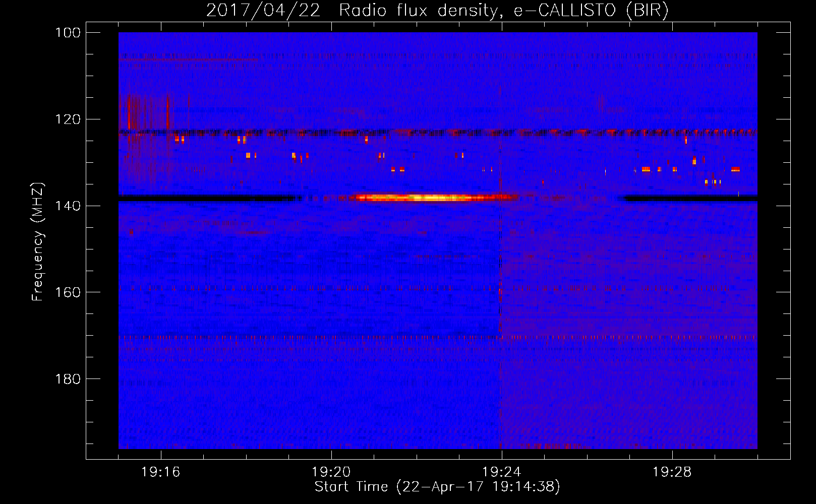
Task: Click the 19:16 time tick label
Action: tap(161, 472)
